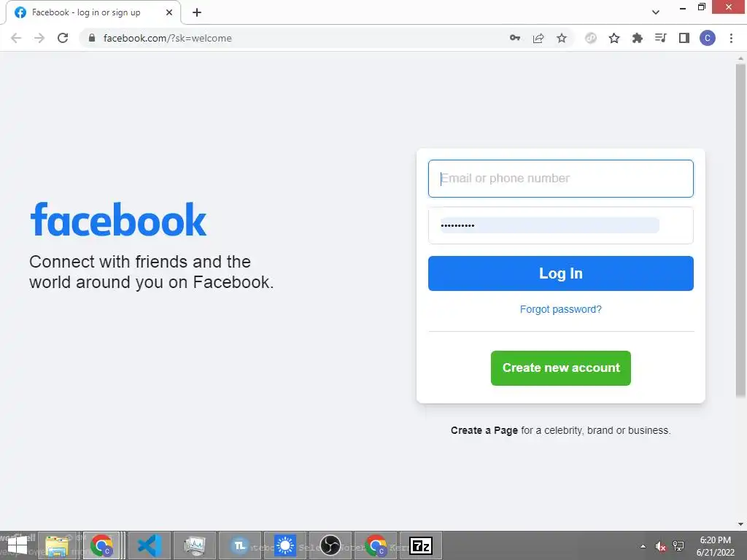Viewport: 747px width, 560px height.
Task: Click the share page icon in address bar
Action: [538, 38]
